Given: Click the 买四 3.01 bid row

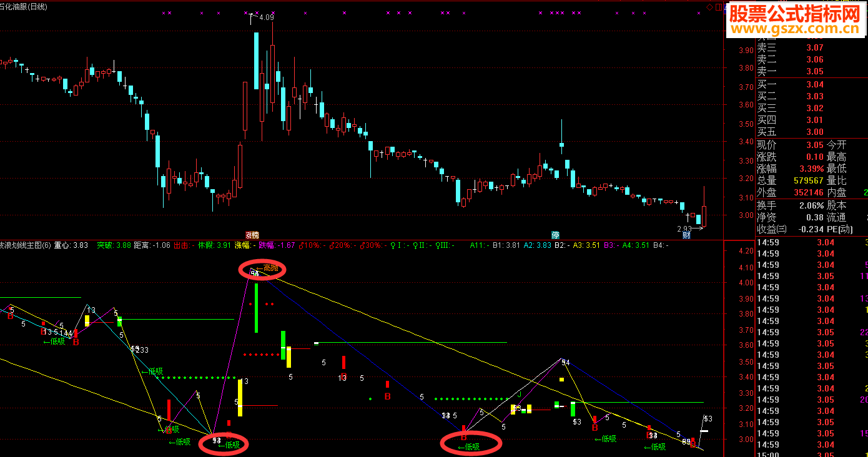Looking at the screenshot, I should [790, 120].
